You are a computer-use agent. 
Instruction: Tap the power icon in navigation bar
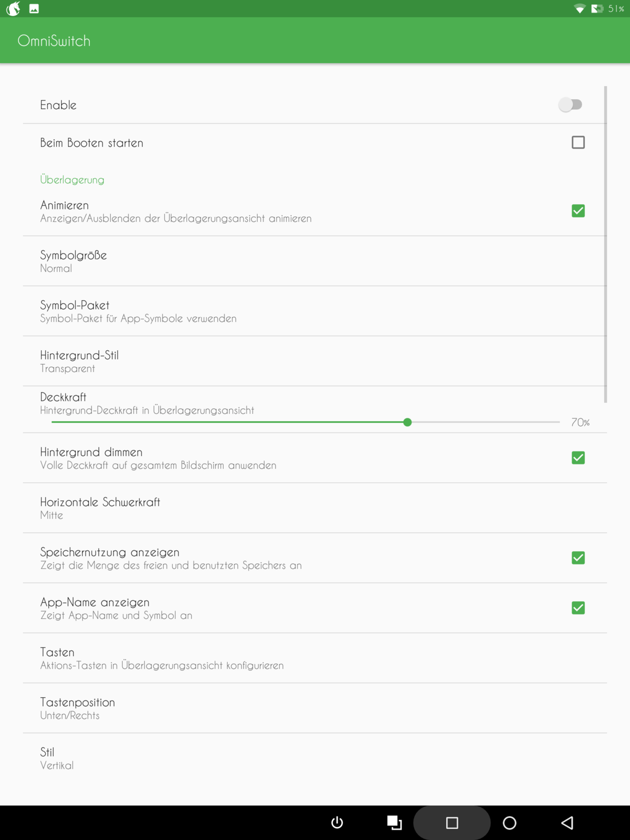[337, 823]
